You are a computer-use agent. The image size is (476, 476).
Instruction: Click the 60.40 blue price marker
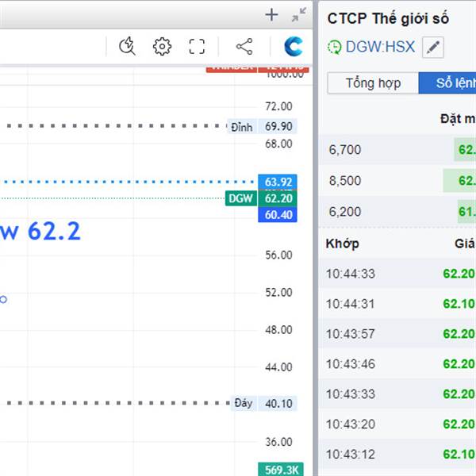pyautogui.click(x=278, y=215)
